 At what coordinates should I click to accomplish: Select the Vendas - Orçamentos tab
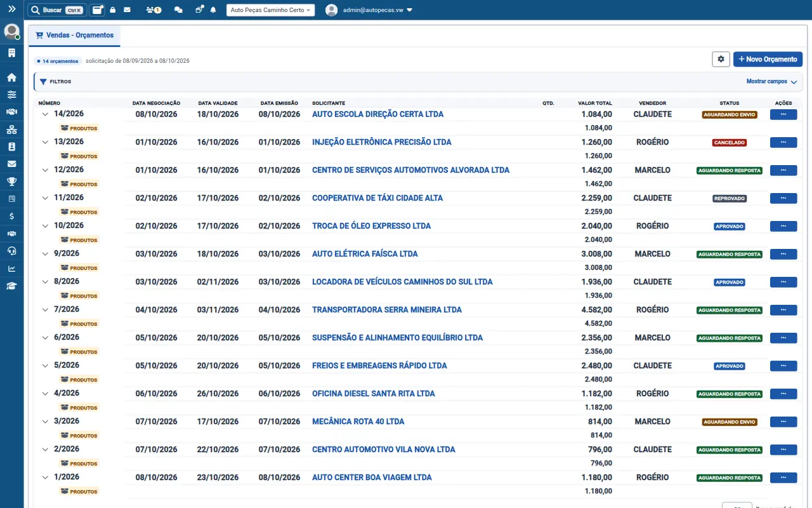tap(75, 36)
